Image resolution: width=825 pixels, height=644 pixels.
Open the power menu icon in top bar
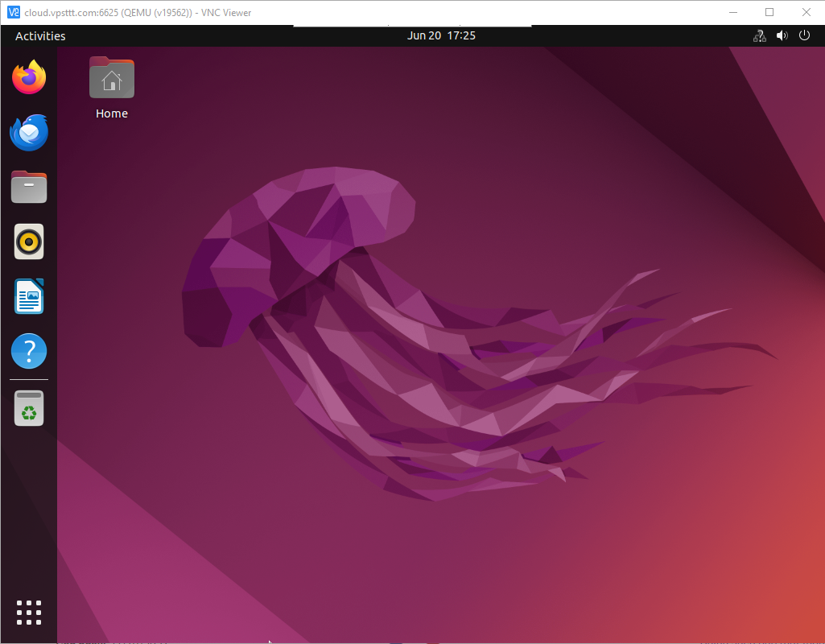click(804, 35)
